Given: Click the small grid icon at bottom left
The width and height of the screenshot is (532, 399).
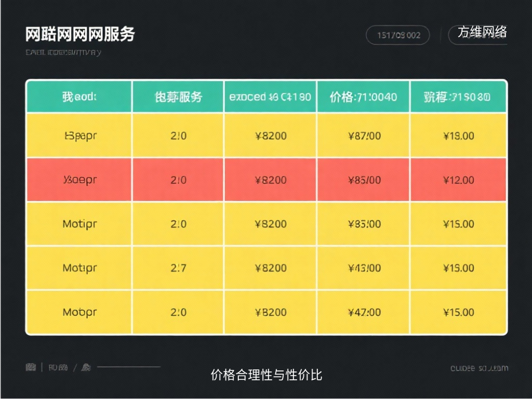Looking at the screenshot, I should 31,367.
